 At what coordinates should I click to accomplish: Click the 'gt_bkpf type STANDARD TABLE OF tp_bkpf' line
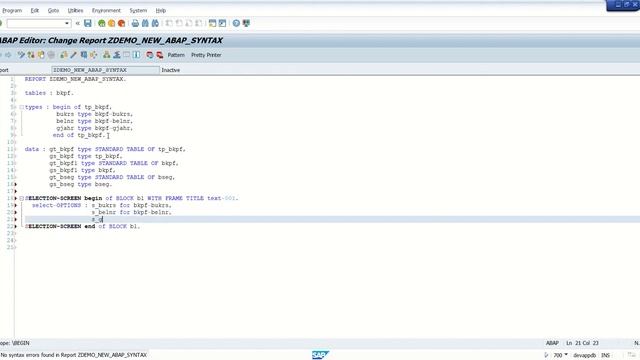pos(118,149)
